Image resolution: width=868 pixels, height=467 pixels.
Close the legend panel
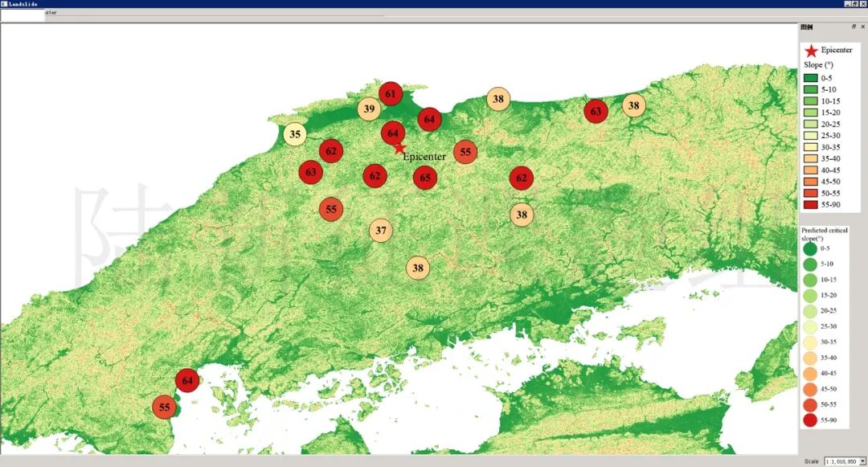[x=863, y=27]
